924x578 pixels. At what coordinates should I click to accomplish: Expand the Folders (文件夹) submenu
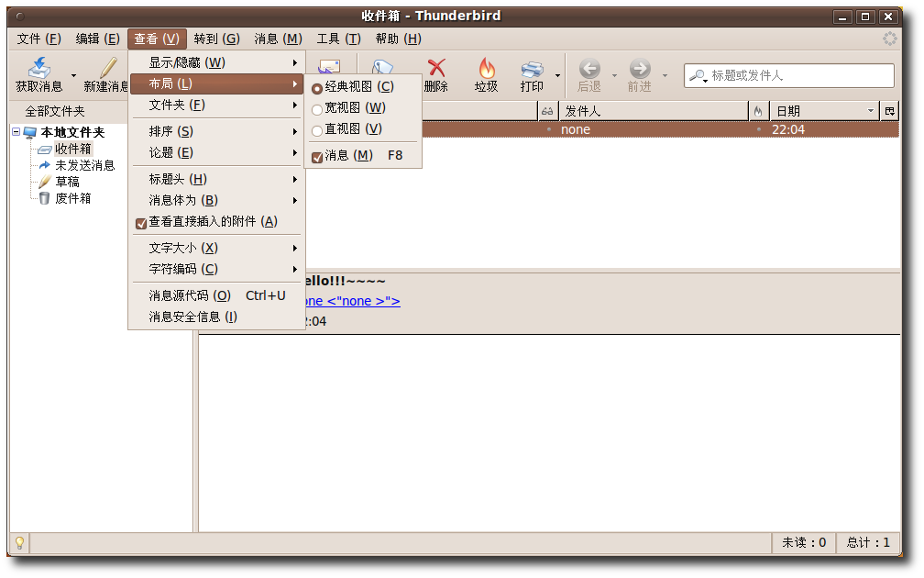[x=216, y=105]
